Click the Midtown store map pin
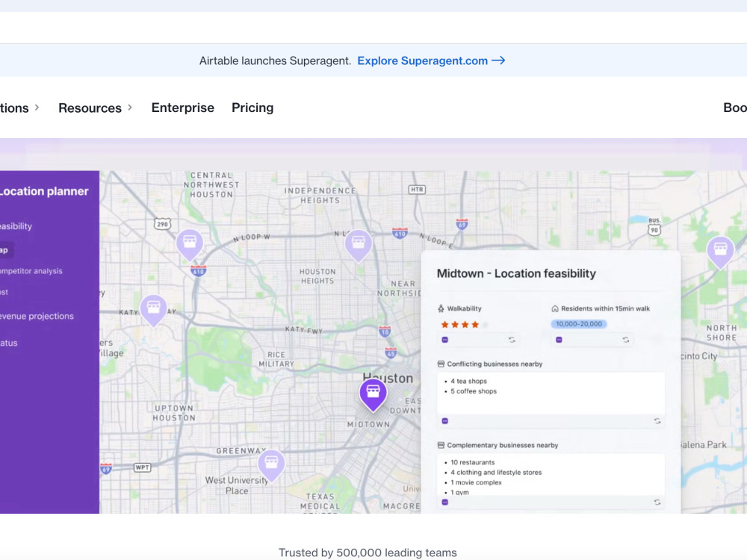The height and width of the screenshot is (560, 747). coord(373,394)
